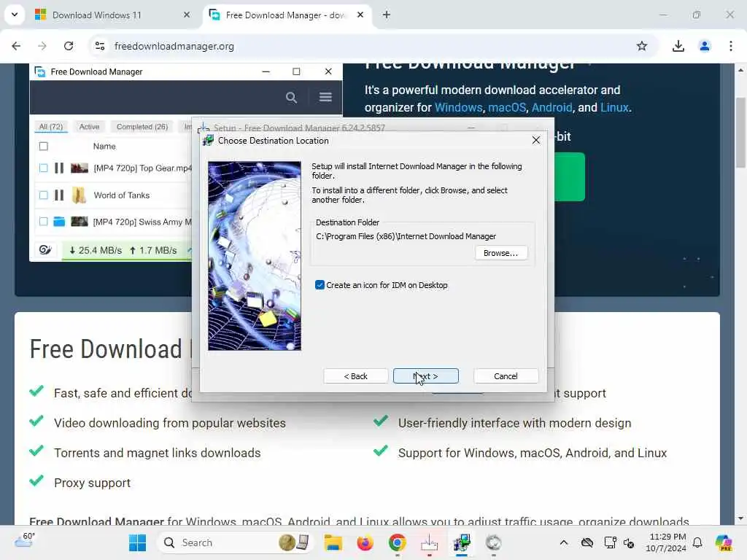The image size is (747, 560).
Task: Follow the Linux link in description
Action: [x=614, y=108]
